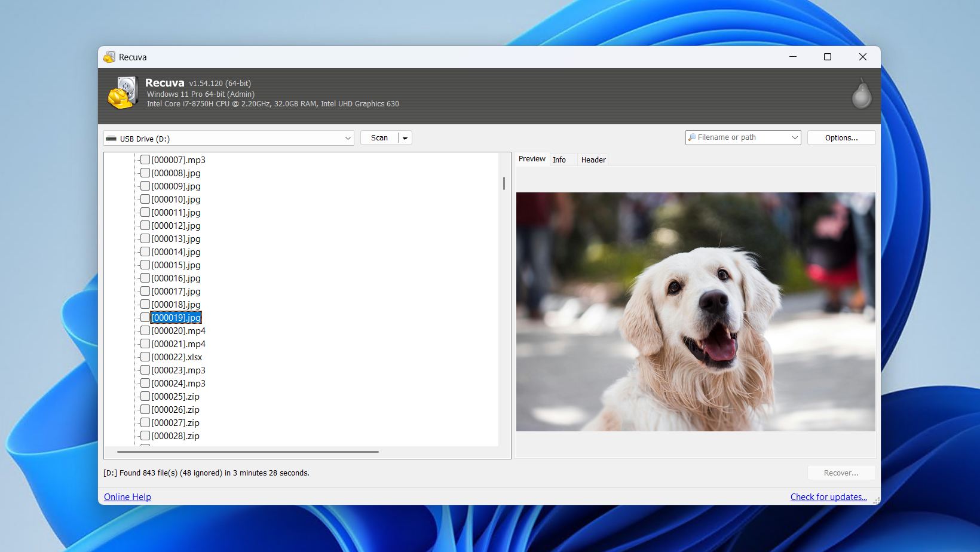980x552 pixels.
Task: Follow the Check for updates link
Action: click(829, 496)
